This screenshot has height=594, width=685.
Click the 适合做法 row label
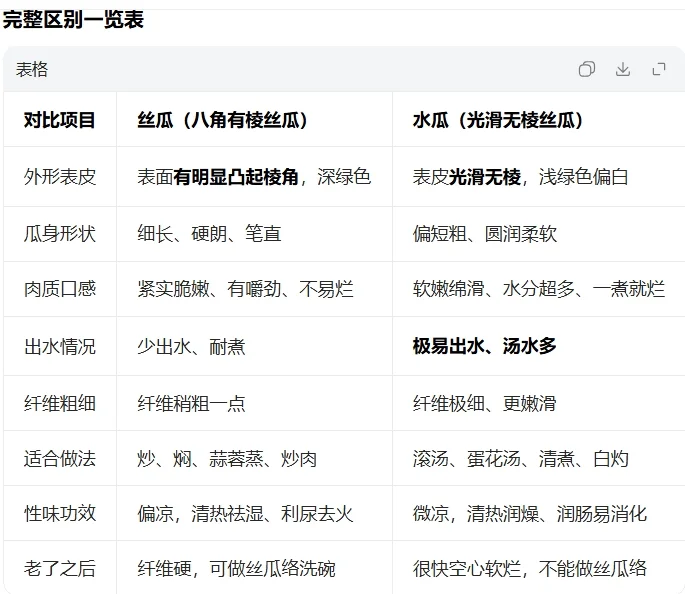coord(60,460)
